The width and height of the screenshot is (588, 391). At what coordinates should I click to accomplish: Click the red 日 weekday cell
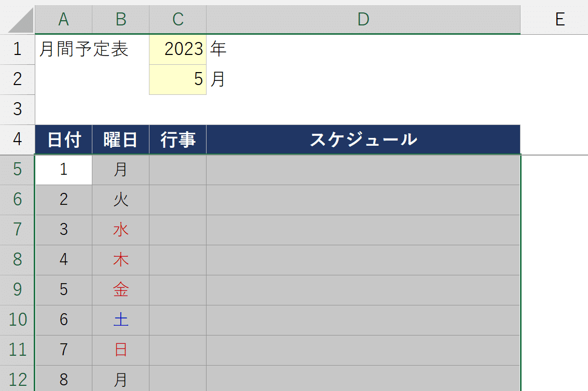120,350
